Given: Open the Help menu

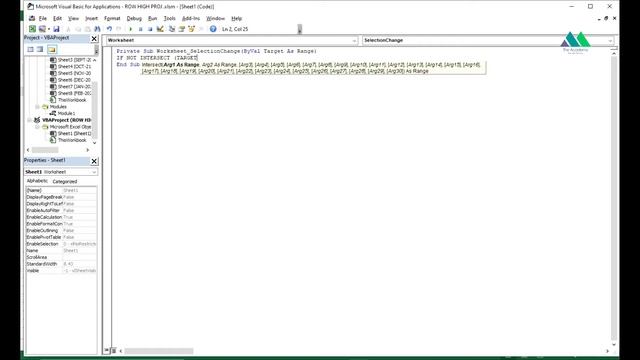Looking at the screenshot, I should [236, 18].
